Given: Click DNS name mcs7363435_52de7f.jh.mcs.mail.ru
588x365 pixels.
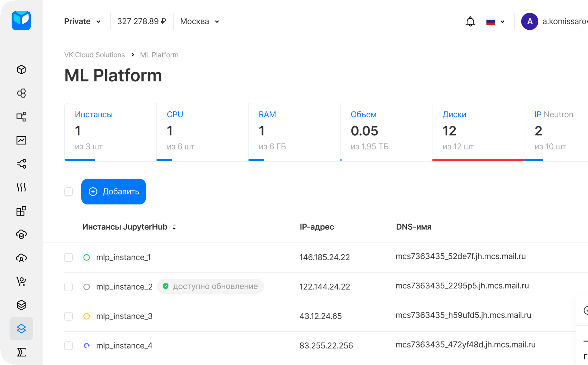Looking at the screenshot, I should (x=461, y=256).
